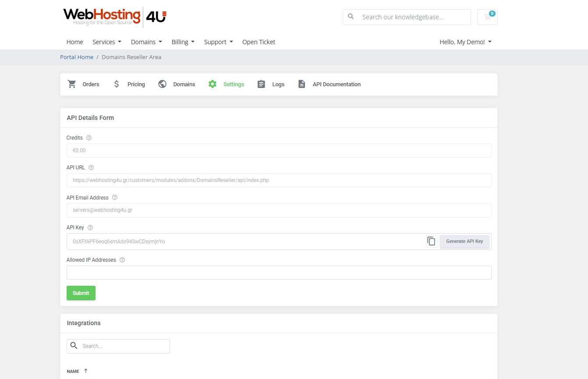
Task: Click into the Allowed IP Addresses field
Action: tap(279, 272)
